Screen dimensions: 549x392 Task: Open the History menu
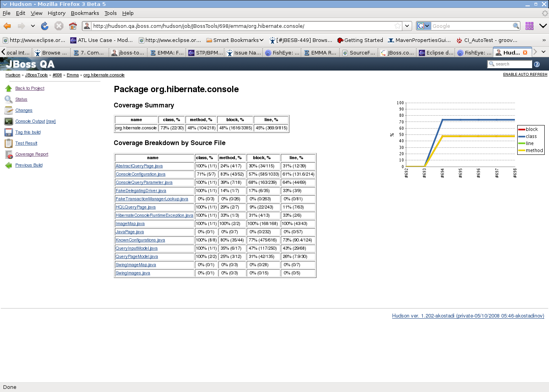pos(56,13)
